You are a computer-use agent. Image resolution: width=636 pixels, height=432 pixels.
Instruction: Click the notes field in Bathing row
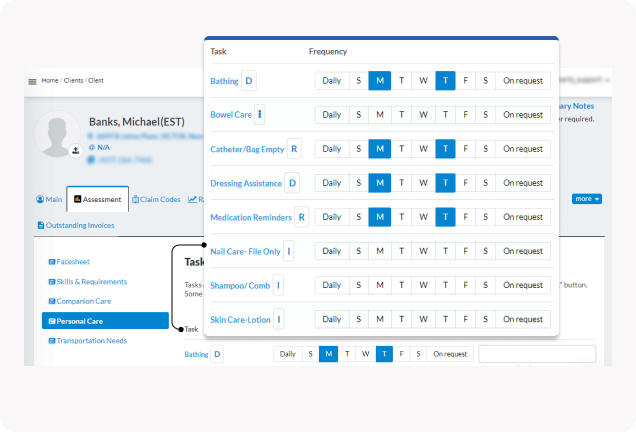click(537, 354)
